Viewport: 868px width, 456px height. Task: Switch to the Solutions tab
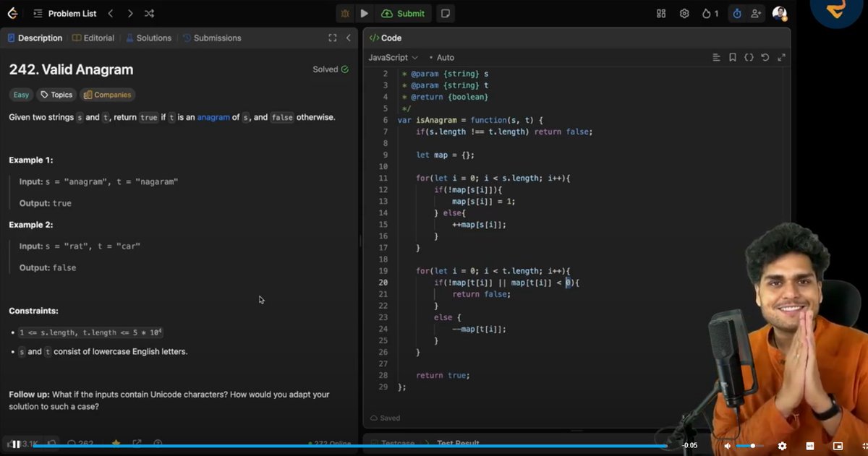pos(149,38)
